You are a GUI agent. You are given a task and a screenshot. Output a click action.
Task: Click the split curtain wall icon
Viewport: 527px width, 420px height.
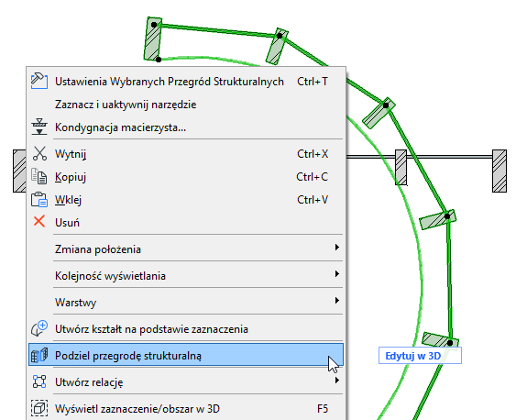(39, 355)
